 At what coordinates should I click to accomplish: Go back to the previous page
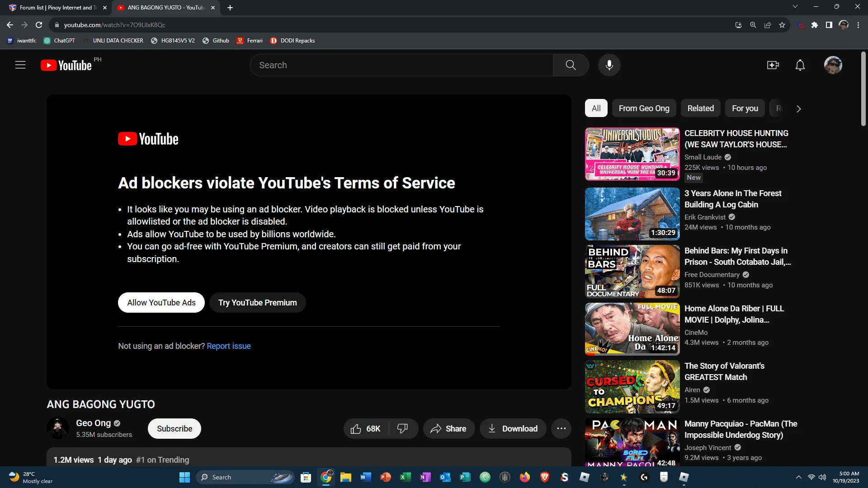(x=10, y=25)
